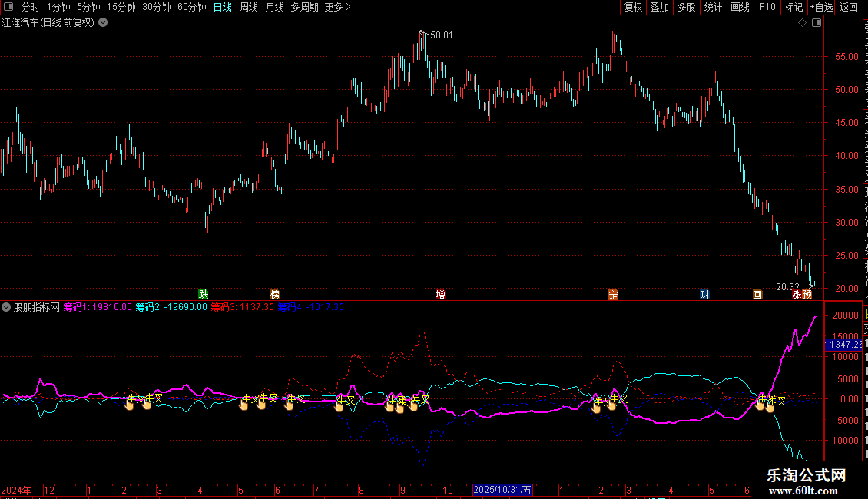Expand the 更多 periods menu

point(337,7)
